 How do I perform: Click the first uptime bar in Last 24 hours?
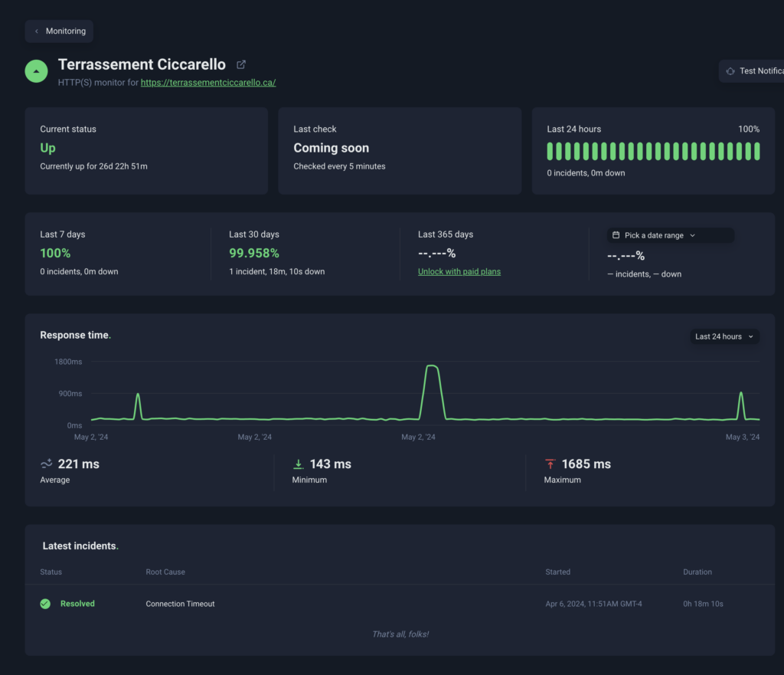coord(550,151)
